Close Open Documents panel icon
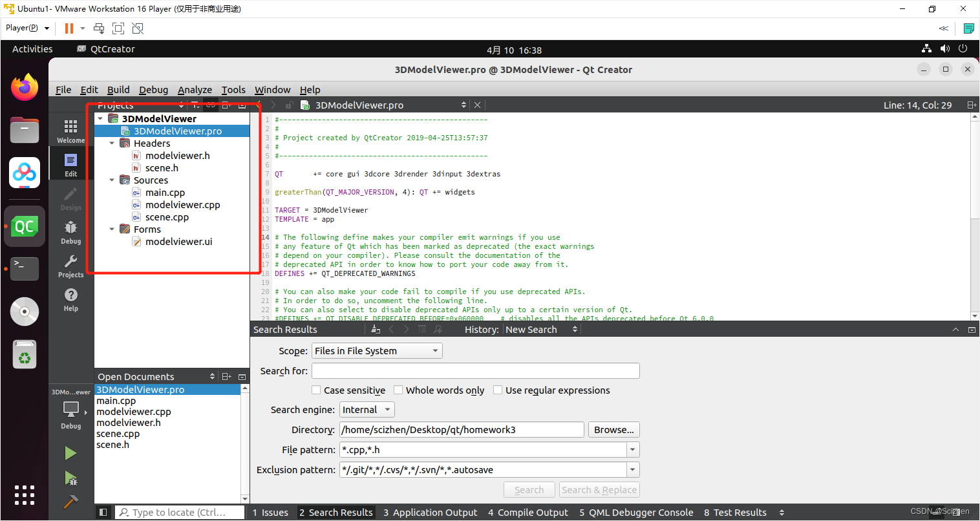Screen dimensions: 980x521 click(242, 377)
